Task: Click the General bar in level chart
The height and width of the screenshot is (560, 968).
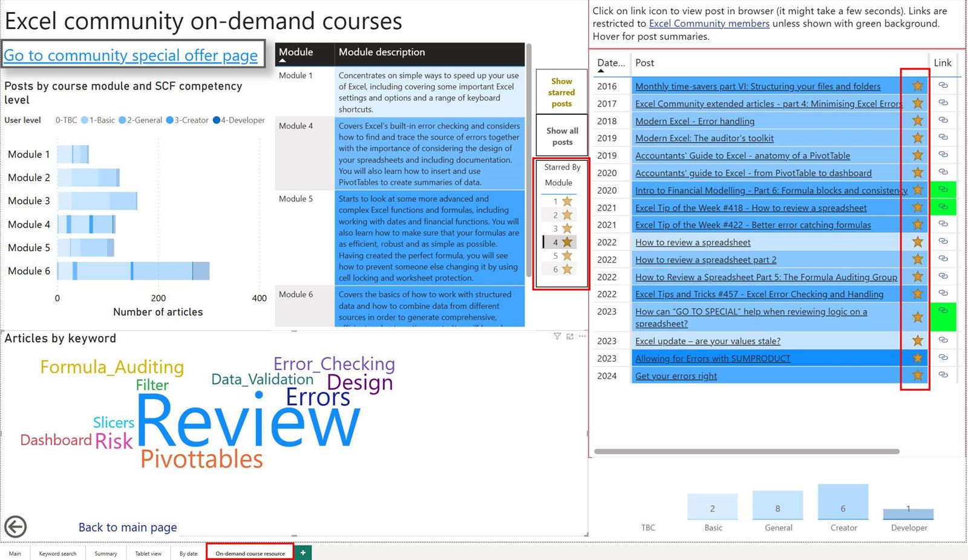Action: [777, 506]
